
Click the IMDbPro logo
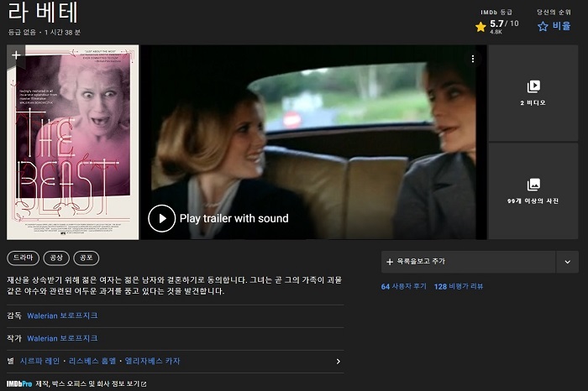pyautogui.click(x=19, y=383)
